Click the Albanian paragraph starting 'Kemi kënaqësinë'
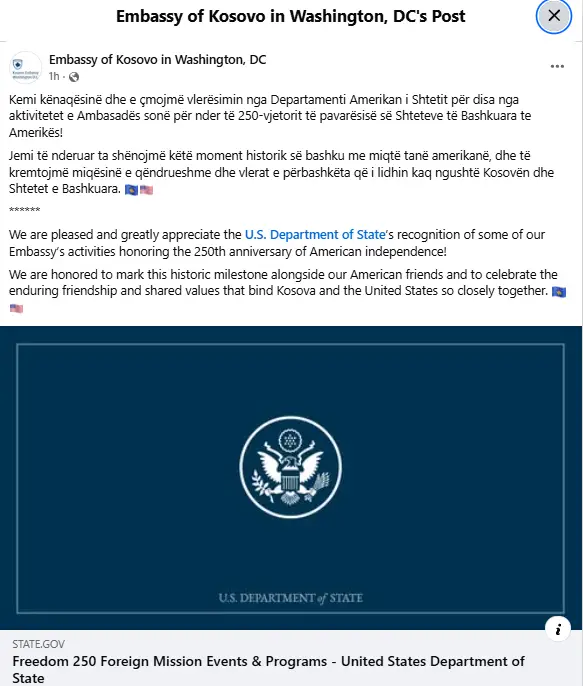The width and height of the screenshot is (583, 686). [x=270, y=116]
